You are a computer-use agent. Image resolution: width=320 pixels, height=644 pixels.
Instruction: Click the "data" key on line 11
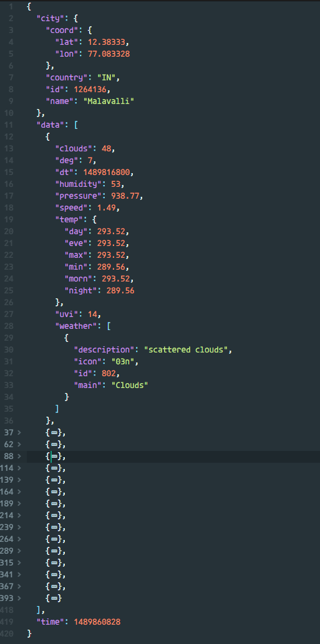tap(50, 125)
